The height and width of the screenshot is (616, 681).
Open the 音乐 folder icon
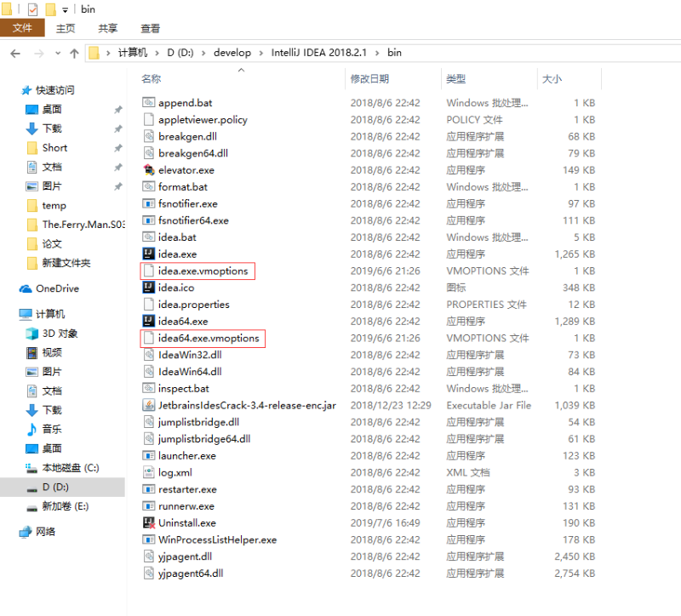(31, 429)
